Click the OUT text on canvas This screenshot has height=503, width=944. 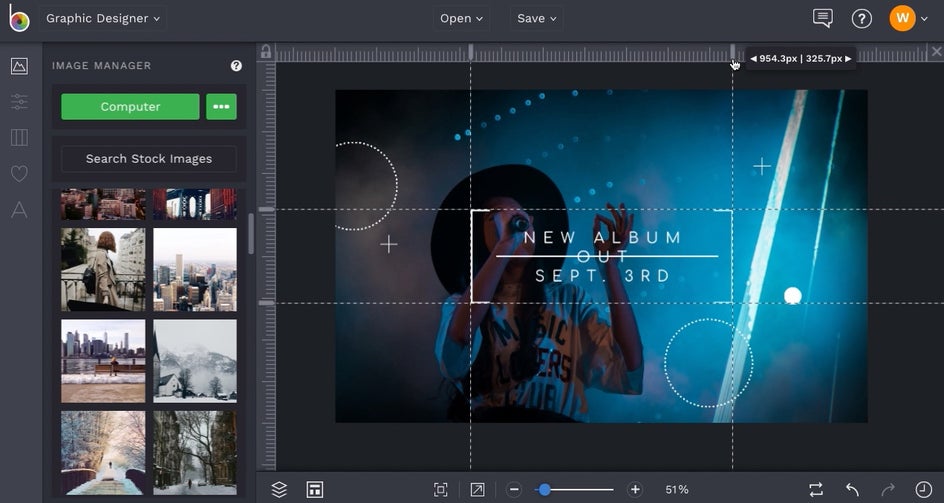click(602, 257)
